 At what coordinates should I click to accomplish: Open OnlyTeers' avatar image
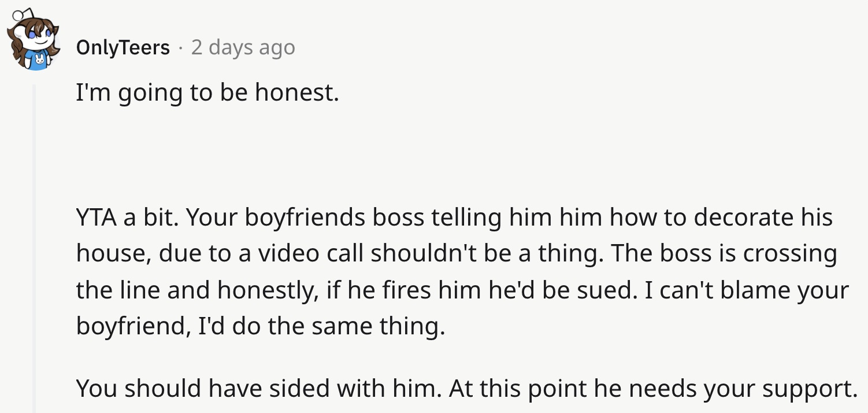tap(34, 40)
